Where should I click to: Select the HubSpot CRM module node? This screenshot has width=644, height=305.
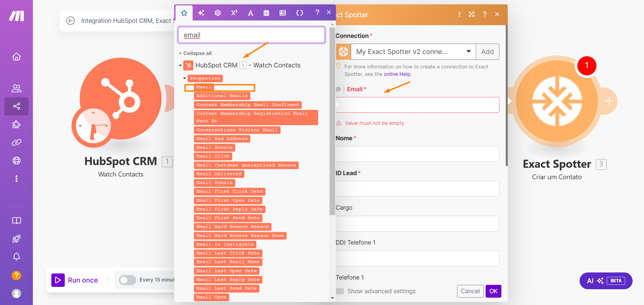click(120, 99)
